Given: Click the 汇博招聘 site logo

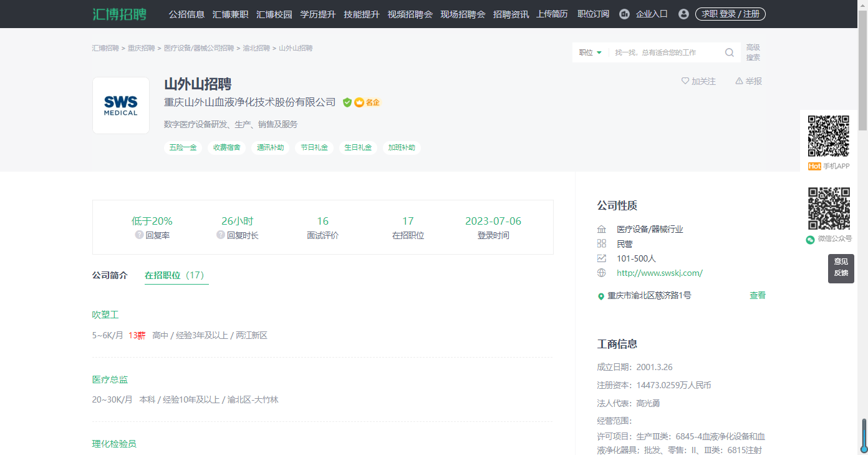Looking at the screenshot, I should point(120,14).
